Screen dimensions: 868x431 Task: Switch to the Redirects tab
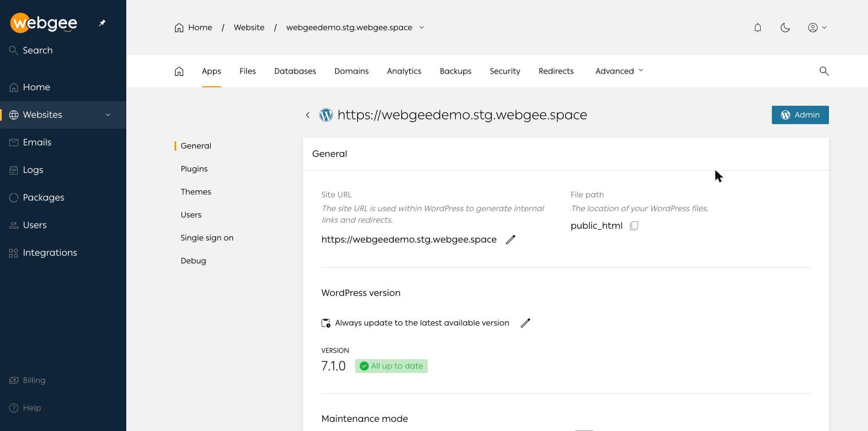(556, 71)
